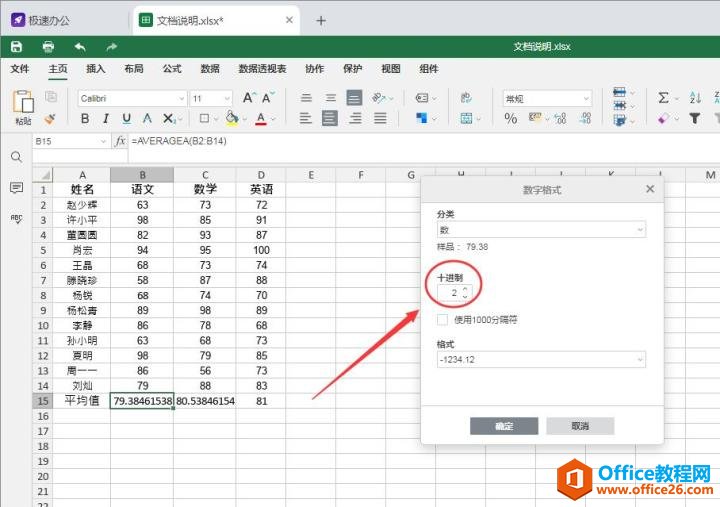Undo the last action
Screen dimensions: 720x507
tap(80, 46)
